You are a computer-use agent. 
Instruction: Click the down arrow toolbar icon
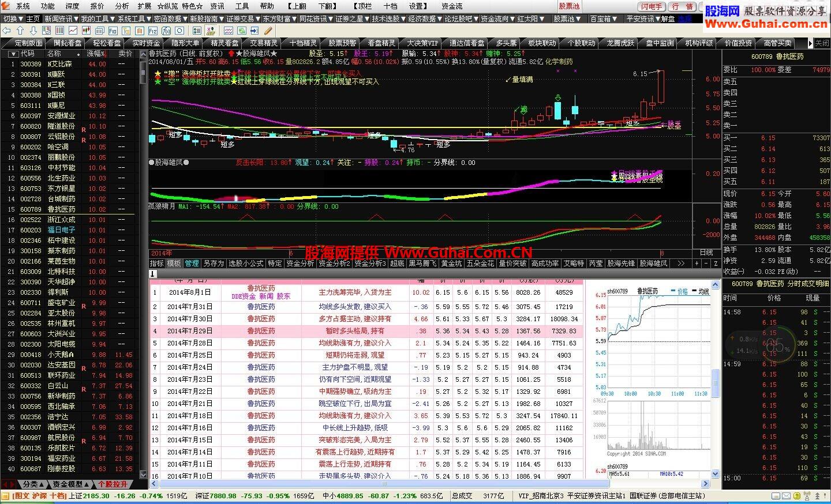point(33,31)
